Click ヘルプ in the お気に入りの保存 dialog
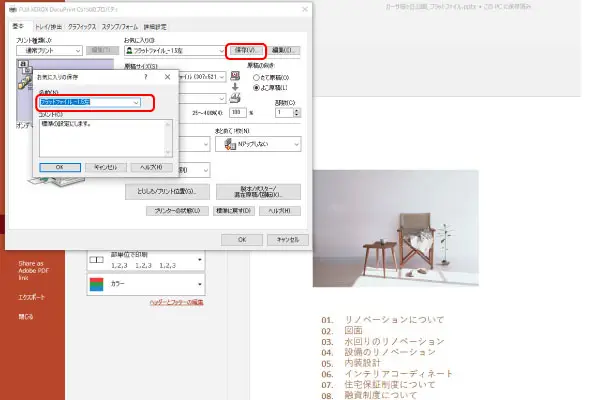 point(152,167)
